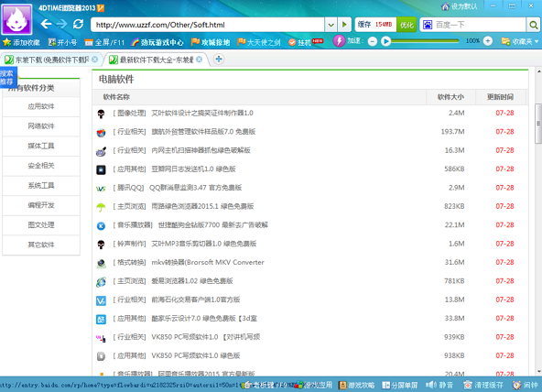
Task: Open the 攻城掠地 bookmark
Action: click(x=211, y=42)
